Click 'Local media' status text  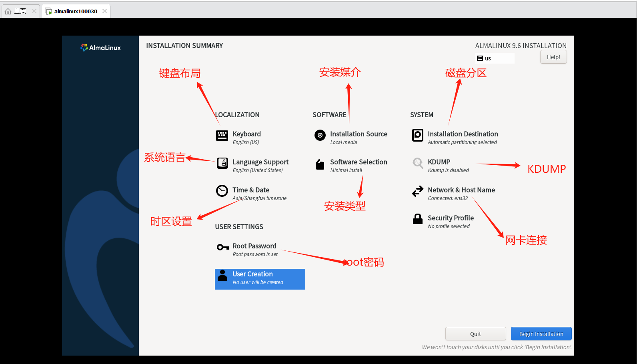point(343,142)
